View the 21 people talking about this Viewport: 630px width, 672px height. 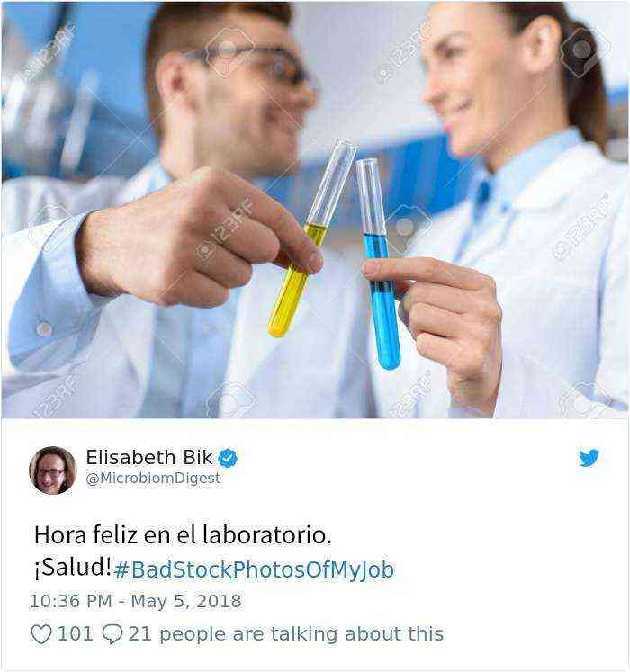coord(286,634)
